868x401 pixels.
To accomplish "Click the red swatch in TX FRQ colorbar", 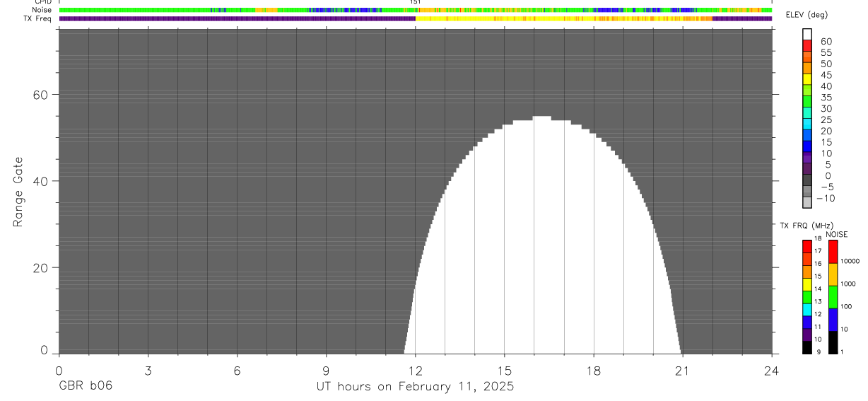I will [807, 246].
